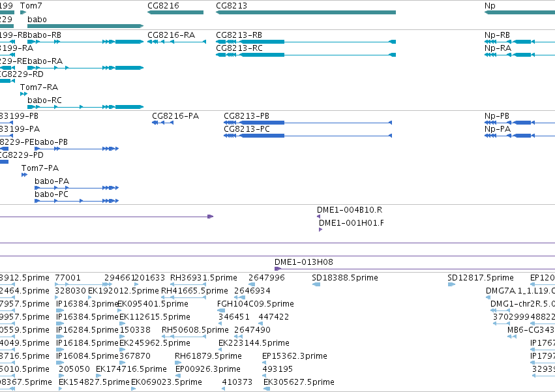The height and width of the screenshot is (392, 555).
Task: Click EST IP16084.5prime
Action: click(x=60, y=363)
